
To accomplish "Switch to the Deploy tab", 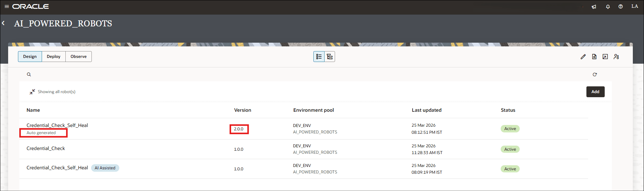I will coord(54,57).
